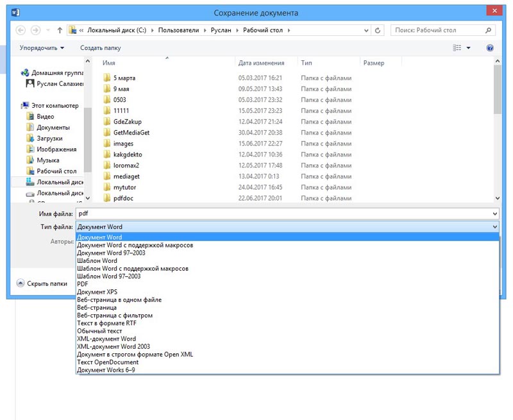Expand the Руслан breadcrumb arrow
Image resolution: width=513 pixels, height=420 pixels.
pyautogui.click(x=237, y=30)
